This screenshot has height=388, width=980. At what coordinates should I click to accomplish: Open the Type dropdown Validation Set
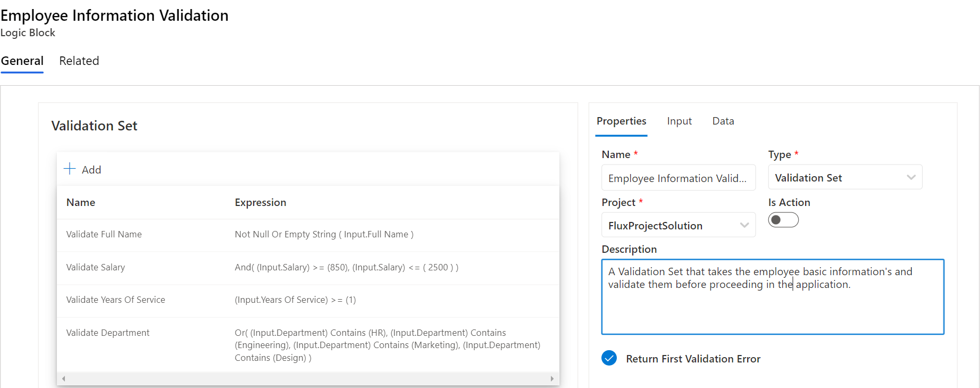845,178
